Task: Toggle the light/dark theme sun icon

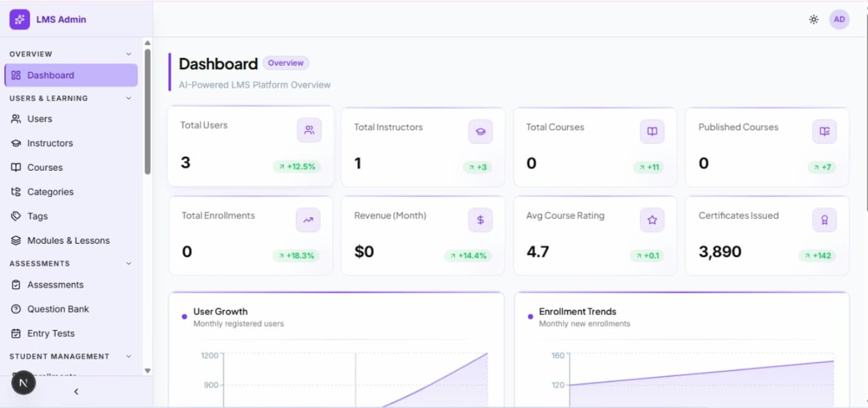Action: (814, 19)
